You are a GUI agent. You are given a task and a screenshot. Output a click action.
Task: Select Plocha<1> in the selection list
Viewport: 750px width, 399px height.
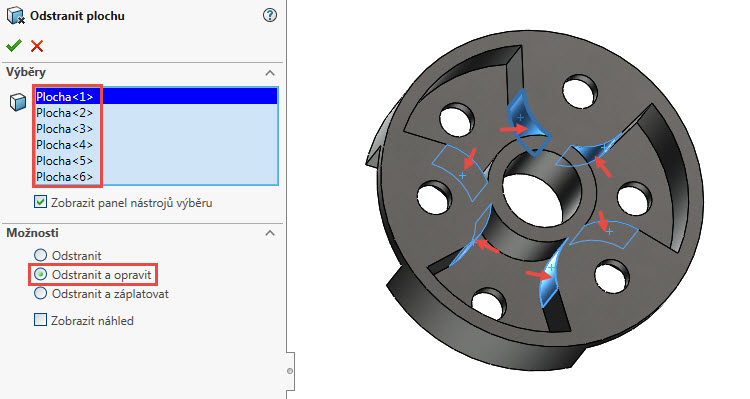(156, 96)
